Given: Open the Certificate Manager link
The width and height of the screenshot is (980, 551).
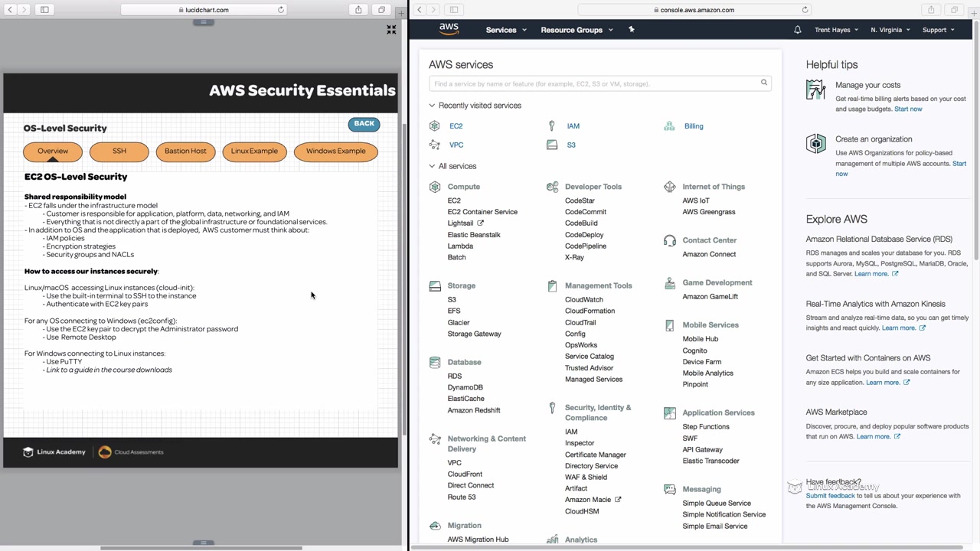Looking at the screenshot, I should [x=595, y=455].
